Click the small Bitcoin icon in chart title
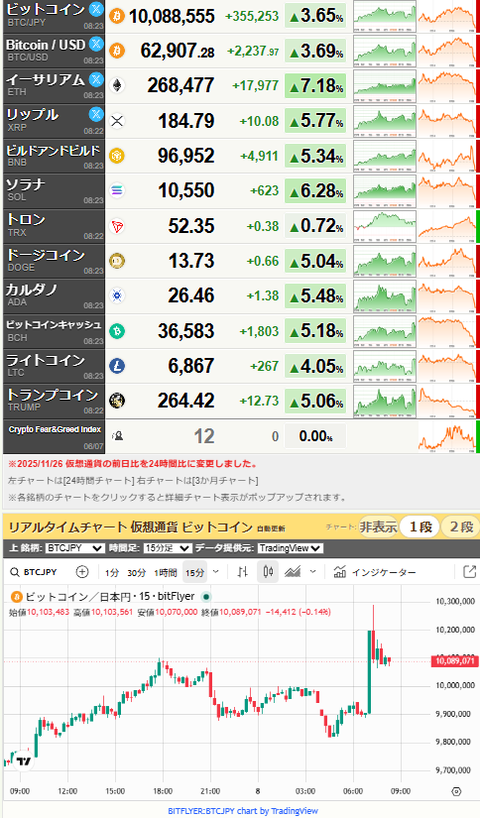 pos(16,596)
